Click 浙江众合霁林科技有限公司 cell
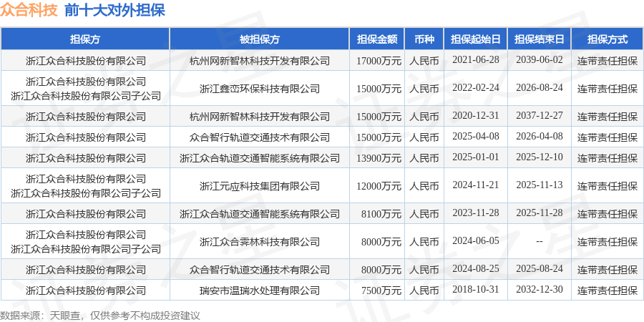The height and width of the screenshot is (322, 644). (260, 242)
